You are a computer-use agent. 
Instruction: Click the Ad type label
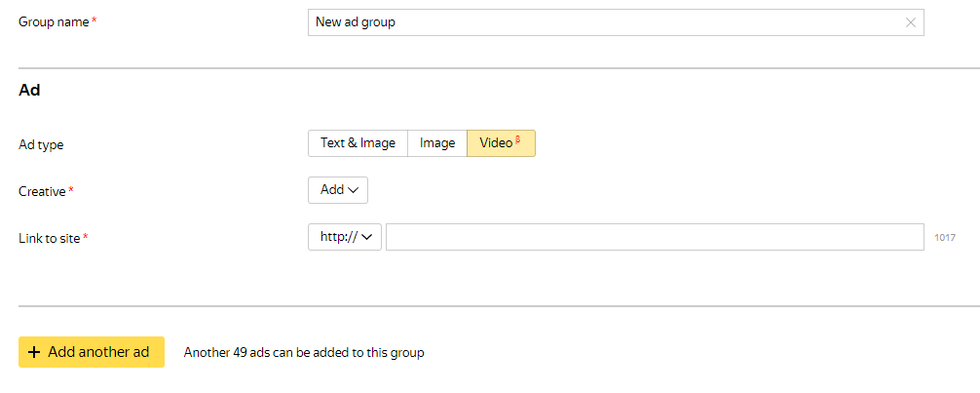41,144
